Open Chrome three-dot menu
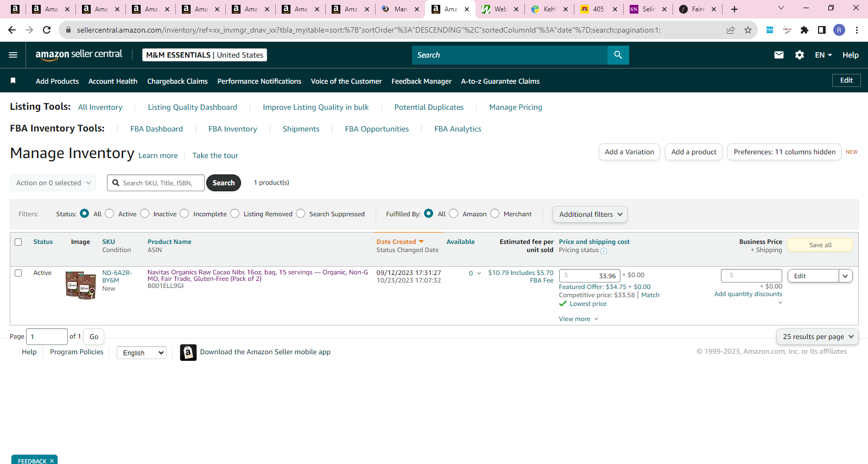This screenshot has width=868, height=464. [x=857, y=30]
